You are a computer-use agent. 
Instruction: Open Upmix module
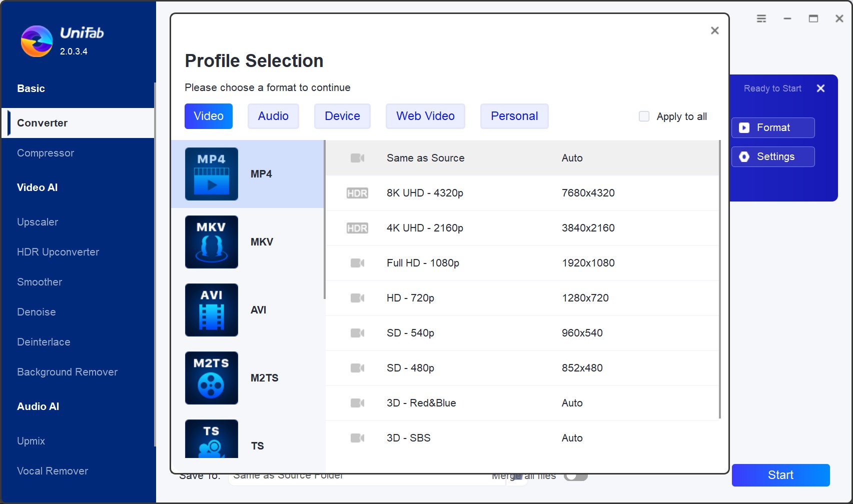(31, 441)
